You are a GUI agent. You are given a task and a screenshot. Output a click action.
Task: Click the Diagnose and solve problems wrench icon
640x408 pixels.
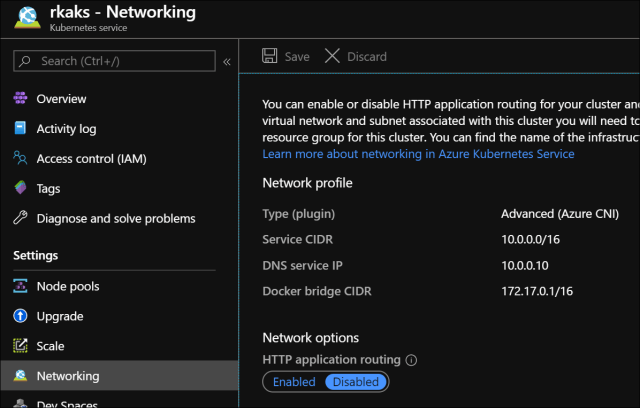20,218
